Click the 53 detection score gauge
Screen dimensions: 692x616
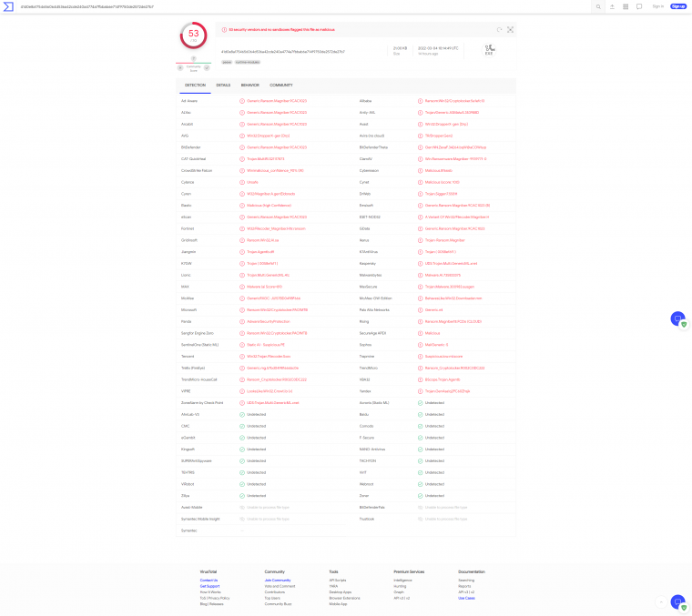pyautogui.click(x=193, y=35)
